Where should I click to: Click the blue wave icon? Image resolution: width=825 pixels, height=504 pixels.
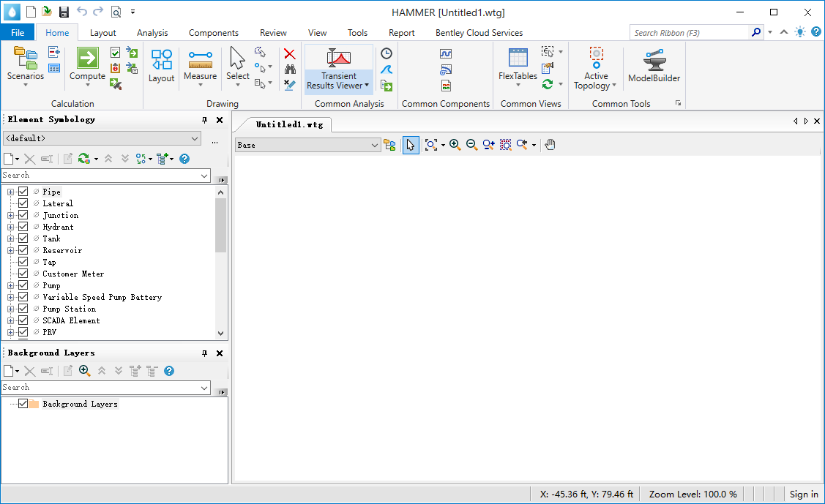387,69
